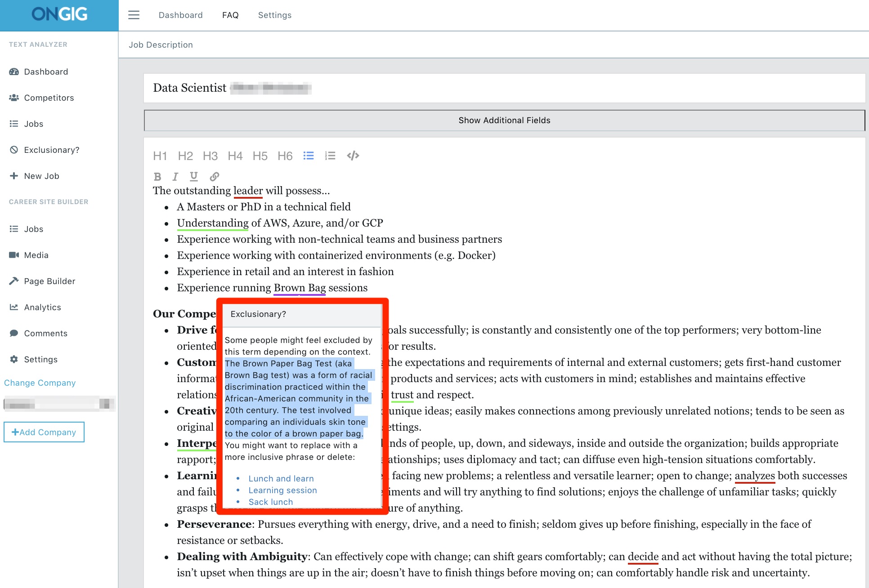Apply bold formatting in the editor

pyautogui.click(x=157, y=177)
